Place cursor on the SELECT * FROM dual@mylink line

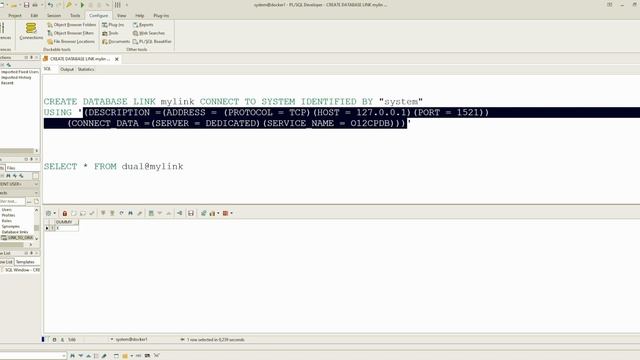click(113, 167)
